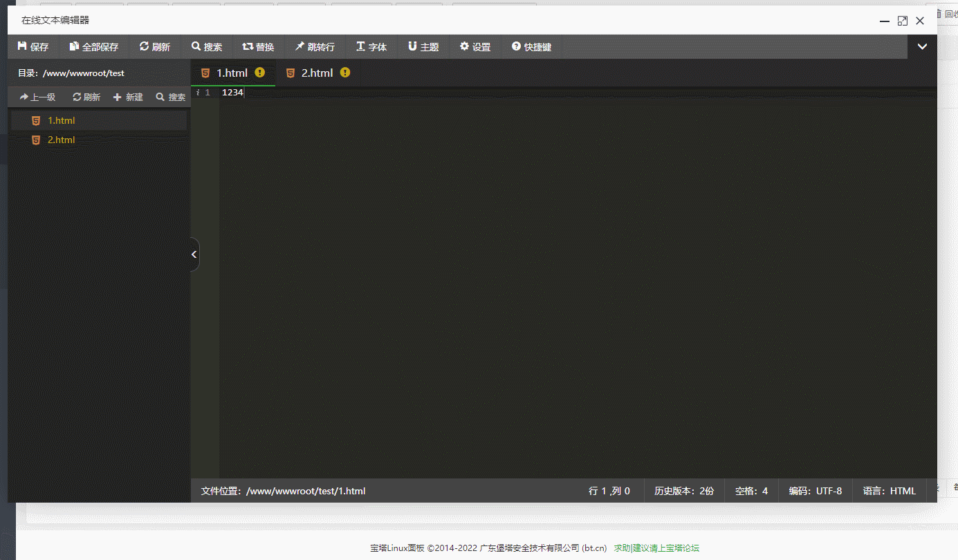Open the 设置 settings gear
The height and width of the screenshot is (560, 958).
475,47
